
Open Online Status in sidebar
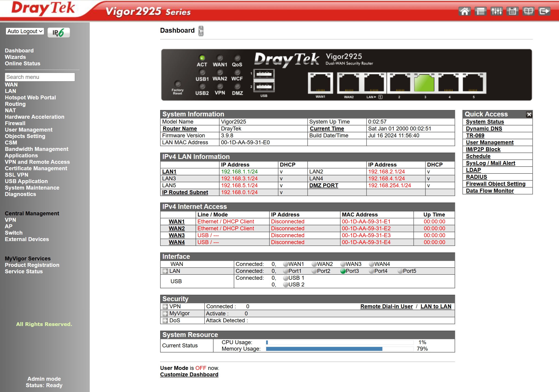click(x=23, y=63)
